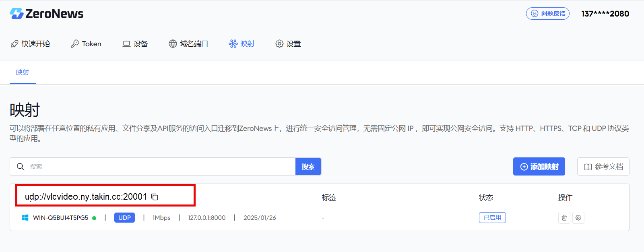Click the Windows icon beside WIN-Q5BUI4T5PG5

[25, 218]
